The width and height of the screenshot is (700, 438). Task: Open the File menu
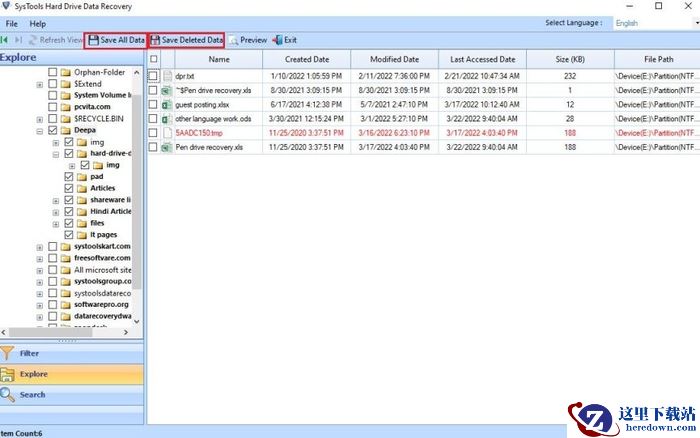coord(12,24)
